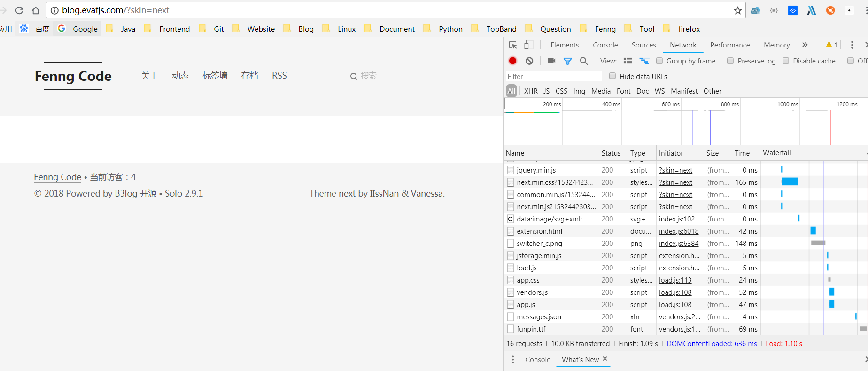Sort requests by the Status column
868x371 pixels.
612,153
